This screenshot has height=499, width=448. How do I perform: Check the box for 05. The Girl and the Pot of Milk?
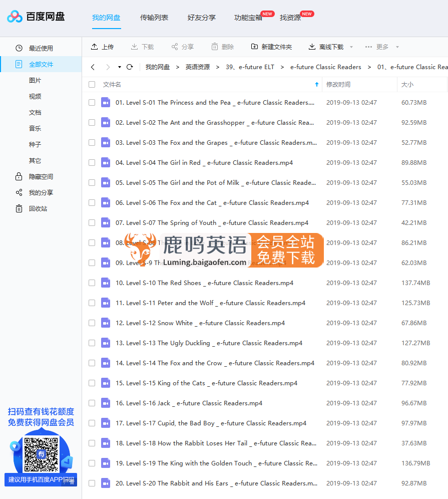[x=92, y=183]
